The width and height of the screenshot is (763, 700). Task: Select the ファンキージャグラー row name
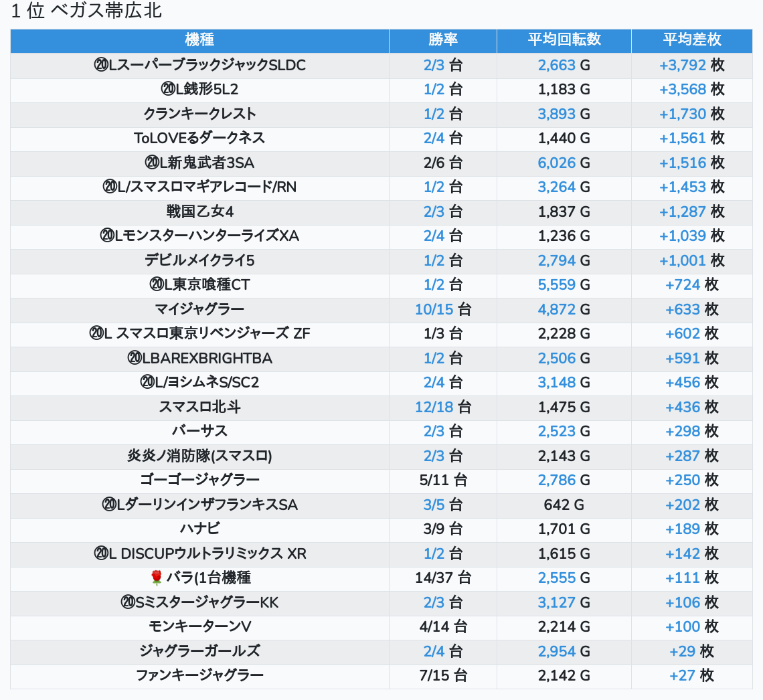199,675
